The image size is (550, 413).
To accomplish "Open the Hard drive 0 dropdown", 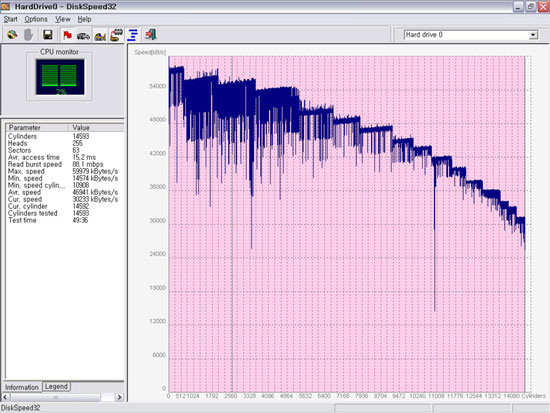I will click(533, 35).
